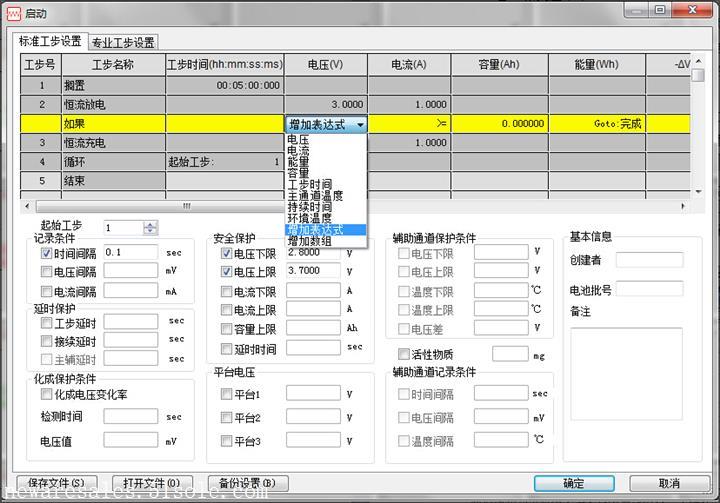Screen dimensions: 720x503
Task: Pick 环境温度 in the dropdown list
Action: (308, 217)
